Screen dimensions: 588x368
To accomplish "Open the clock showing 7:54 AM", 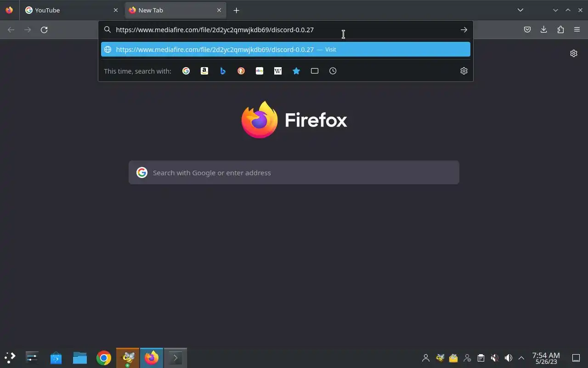I will point(546,358).
